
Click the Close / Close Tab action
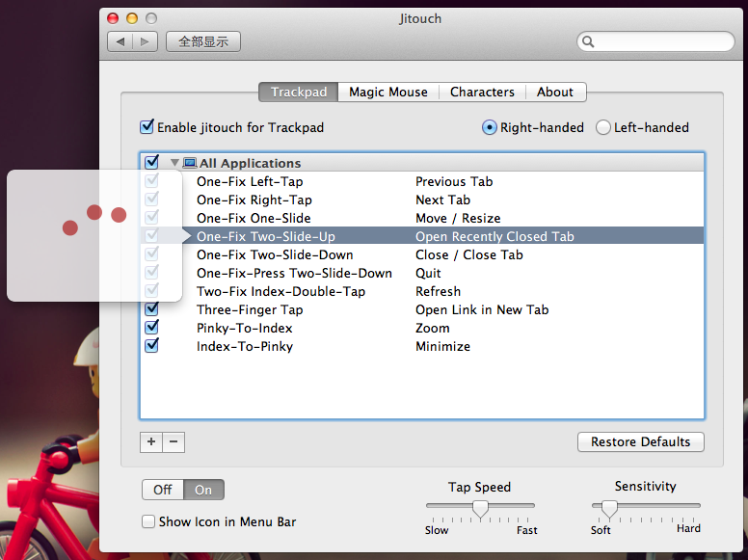pyautogui.click(x=468, y=254)
